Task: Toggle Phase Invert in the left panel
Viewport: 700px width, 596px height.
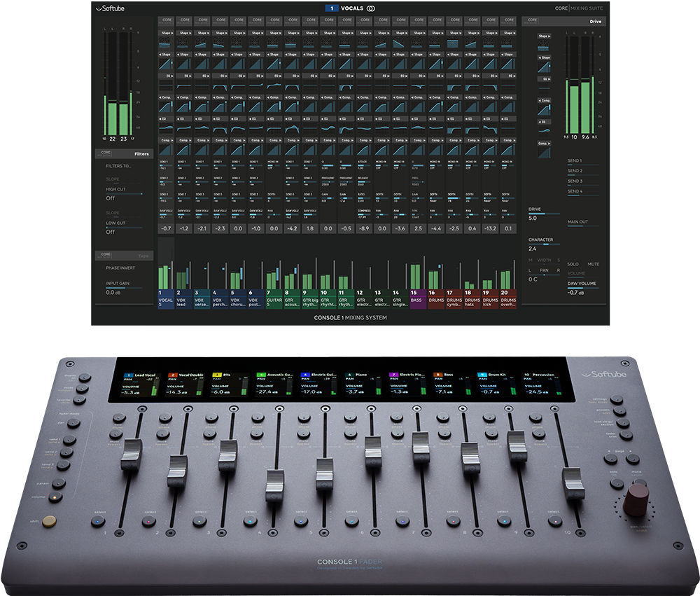Action: [x=122, y=268]
